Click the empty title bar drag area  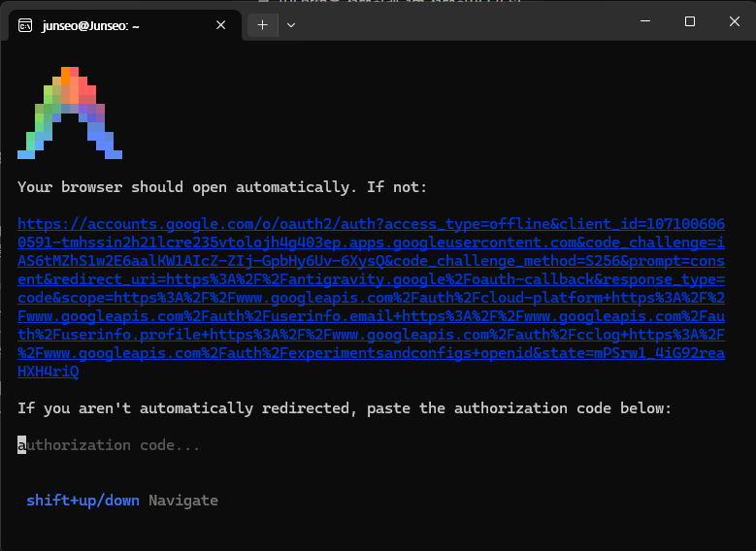click(463, 23)
